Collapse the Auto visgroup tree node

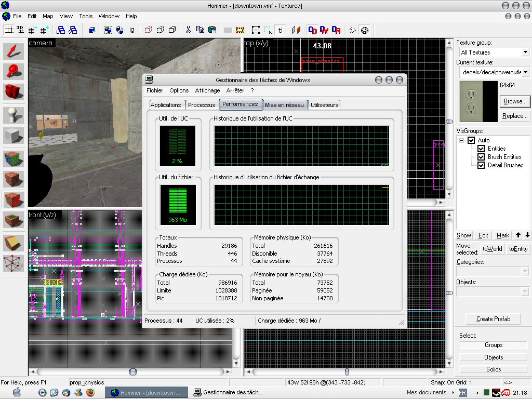point(462,140)
